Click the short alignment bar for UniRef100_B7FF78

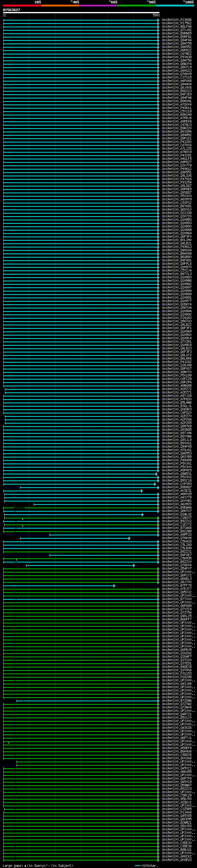59,586
